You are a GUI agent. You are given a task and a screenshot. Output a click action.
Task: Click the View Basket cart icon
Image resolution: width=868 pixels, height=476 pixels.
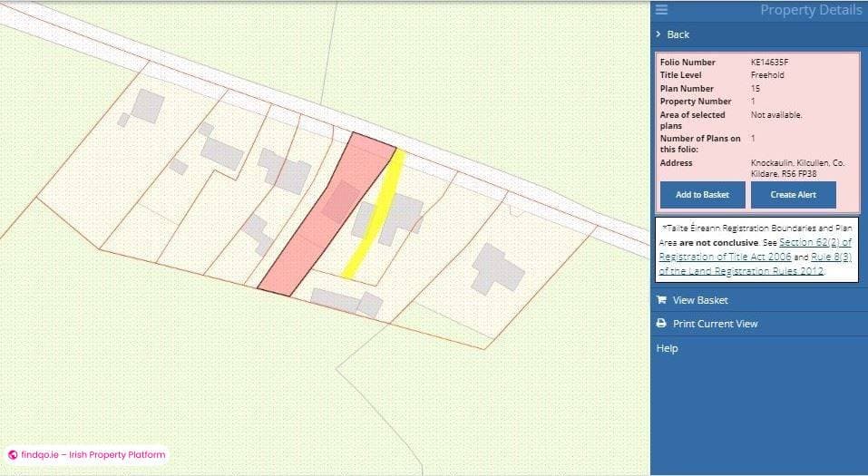click(661, 300)
